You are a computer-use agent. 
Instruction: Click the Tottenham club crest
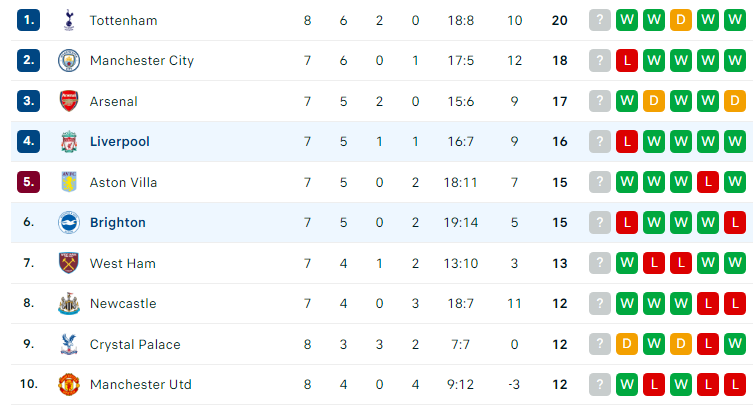point(69,20)
